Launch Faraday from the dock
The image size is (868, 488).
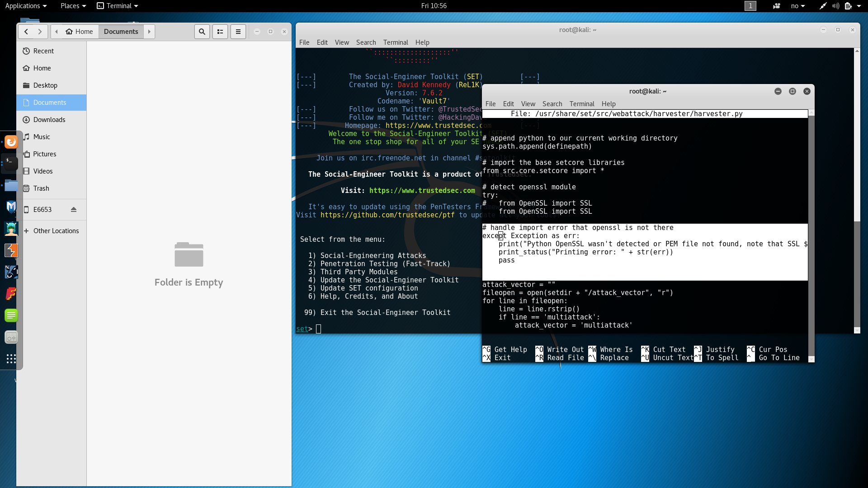(11, 294)
